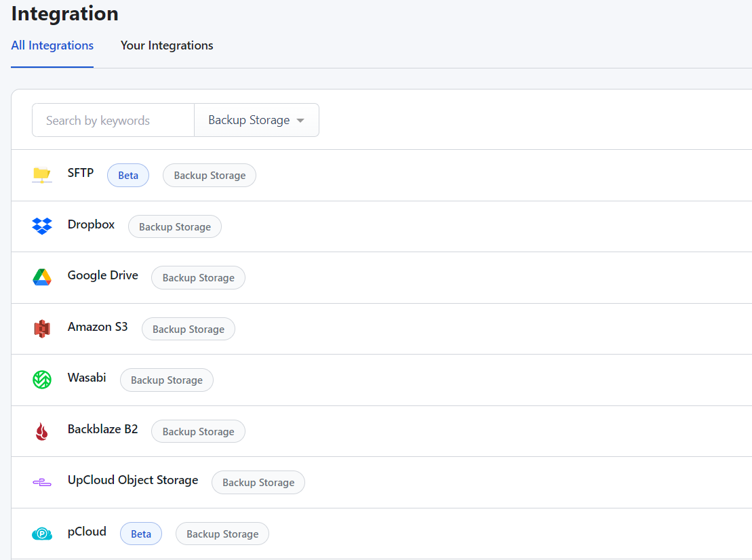Click the Google Drive logo icon
The image size is (752, 560).
coord(42,277)
